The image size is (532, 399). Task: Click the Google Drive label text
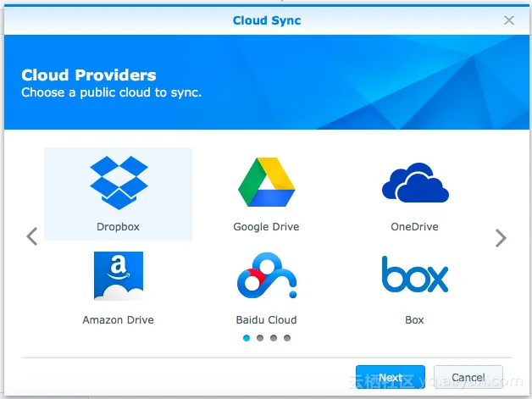point(266,227)
